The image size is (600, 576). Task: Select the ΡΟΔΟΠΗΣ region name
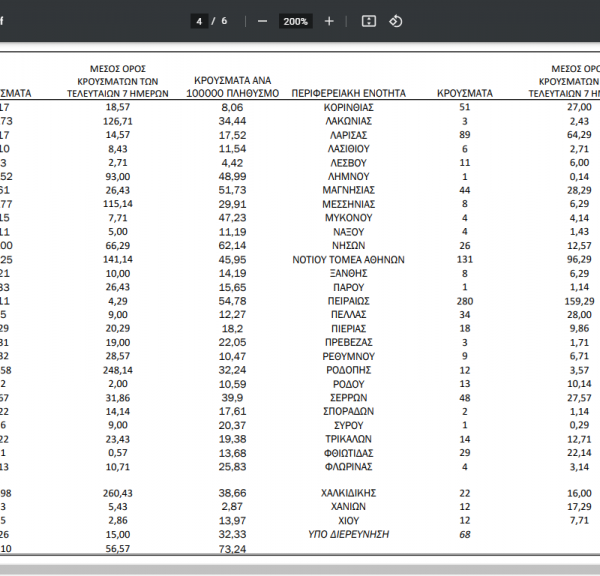click(x=349, y=370)
